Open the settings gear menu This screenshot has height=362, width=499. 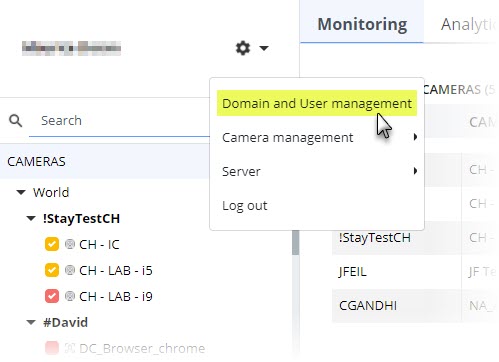[x=243, y=48]
